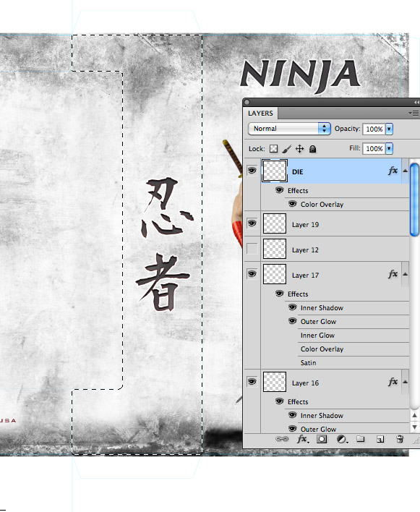Add a layer mask
Screen dimensions: 420x512
click(322, 439)
